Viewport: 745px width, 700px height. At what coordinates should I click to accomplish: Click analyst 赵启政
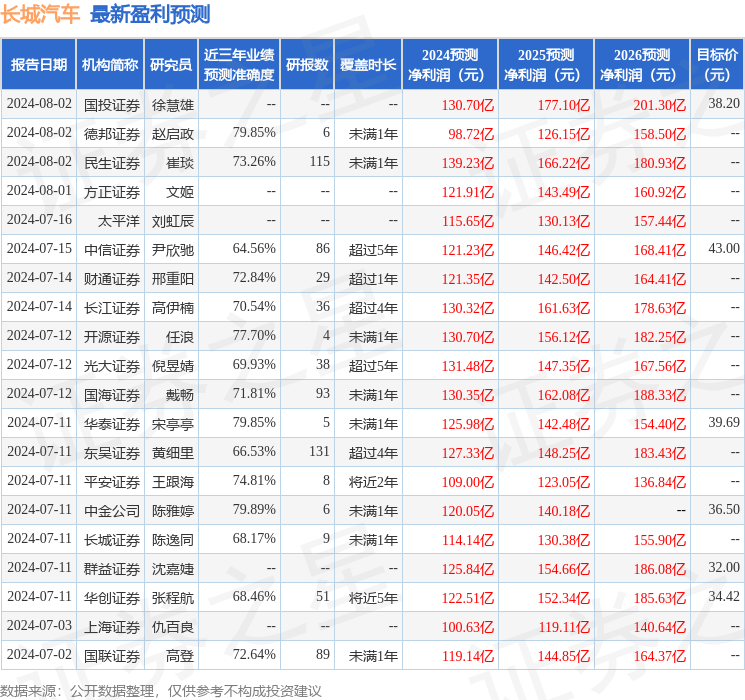172,134
